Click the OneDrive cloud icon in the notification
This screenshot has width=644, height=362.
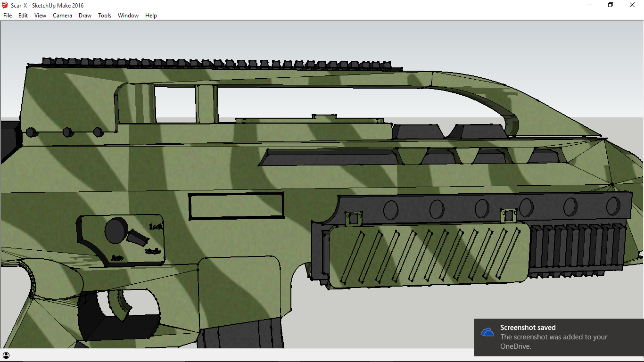tap(488, 331)
